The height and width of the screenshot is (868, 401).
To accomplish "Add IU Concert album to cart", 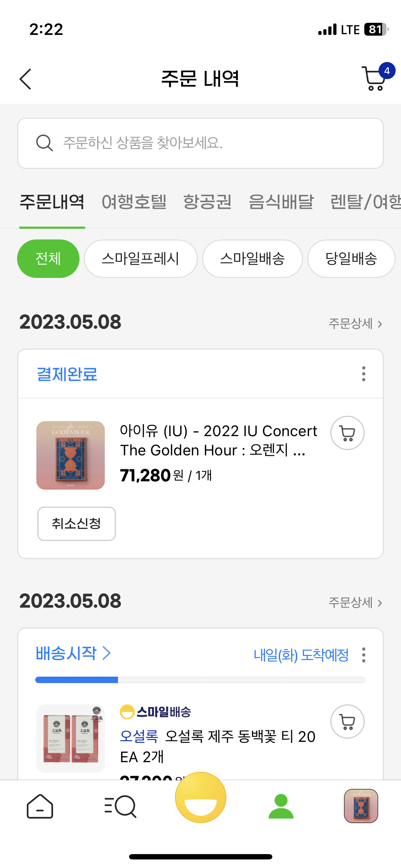I will pos(347,433).
